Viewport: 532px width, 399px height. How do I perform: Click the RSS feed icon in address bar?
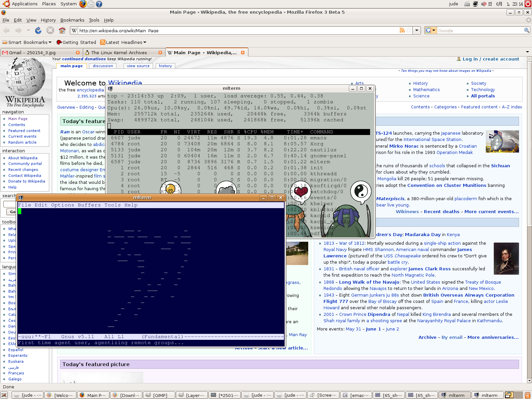tap(402, 30)
